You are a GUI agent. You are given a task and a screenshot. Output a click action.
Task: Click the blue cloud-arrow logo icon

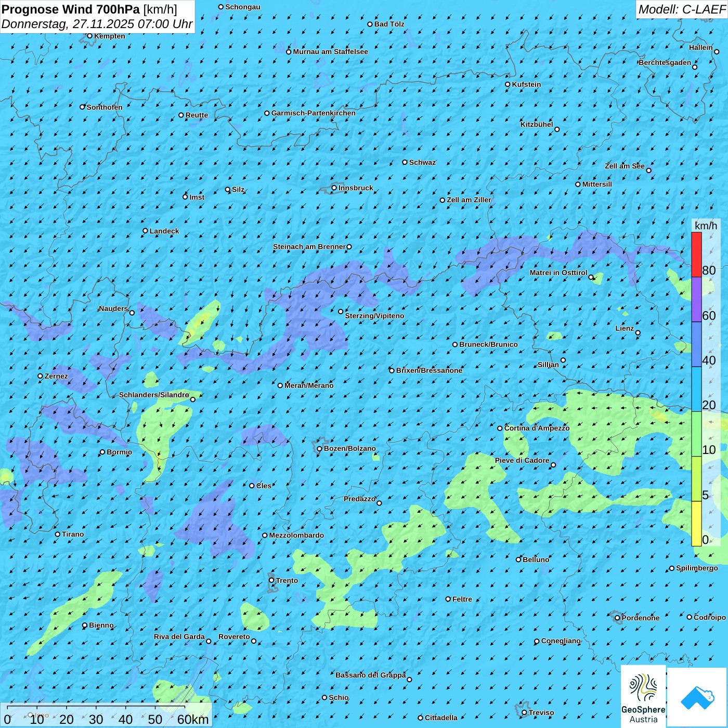click(x=697, y=697)
